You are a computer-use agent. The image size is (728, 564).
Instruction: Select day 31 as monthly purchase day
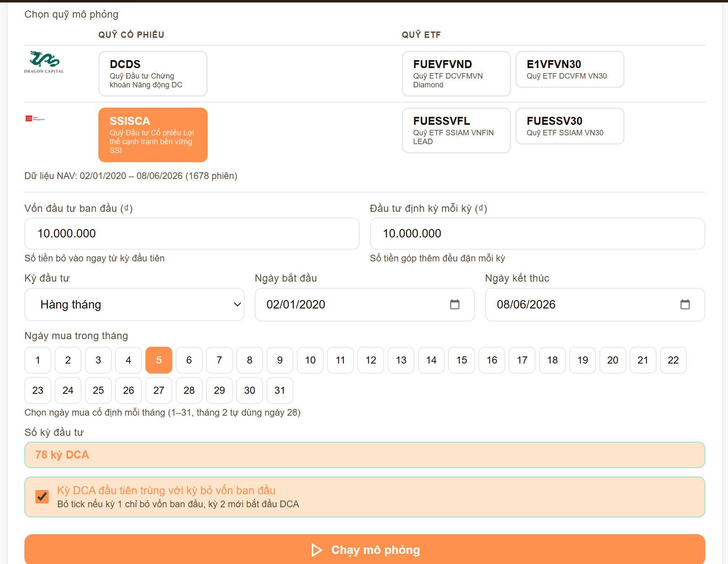(x=280, y=390)
